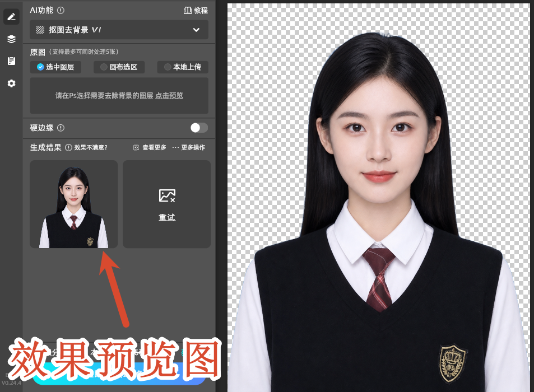The width and height of the screenshot is (534, 392).
Task: Click the '原图' section label
Action: point(38,52)
